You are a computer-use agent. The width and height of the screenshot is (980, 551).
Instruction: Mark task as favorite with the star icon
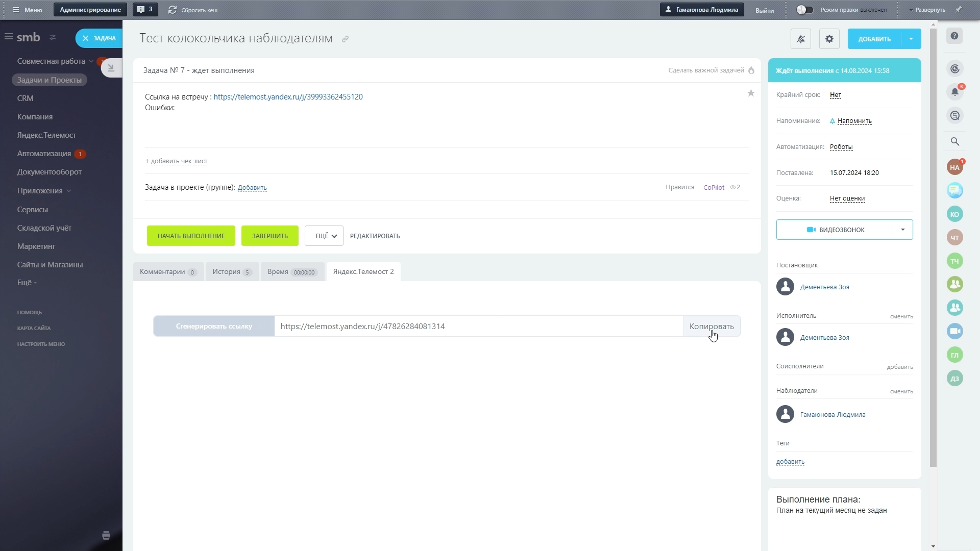[x=751, y=93]
